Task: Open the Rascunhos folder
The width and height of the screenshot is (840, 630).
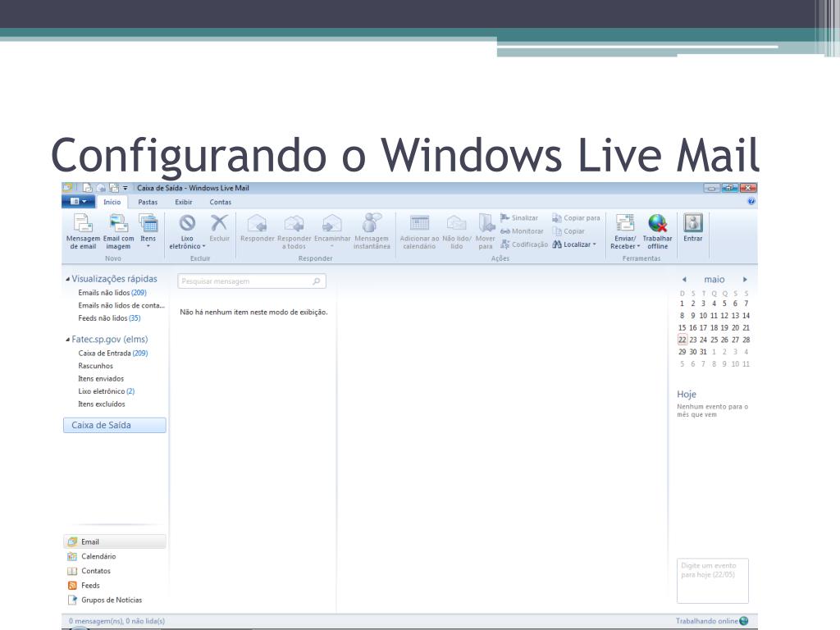Action: [x=95, y=366]
